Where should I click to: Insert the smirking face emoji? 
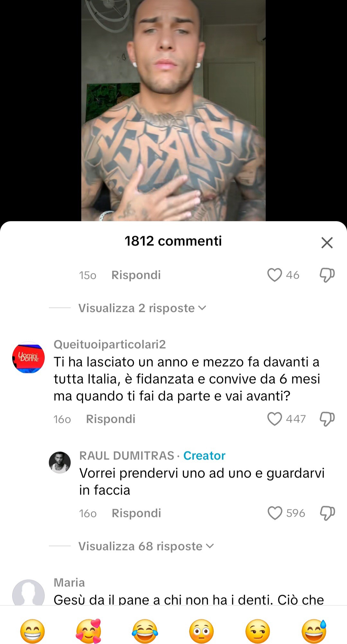pos(258,631)
